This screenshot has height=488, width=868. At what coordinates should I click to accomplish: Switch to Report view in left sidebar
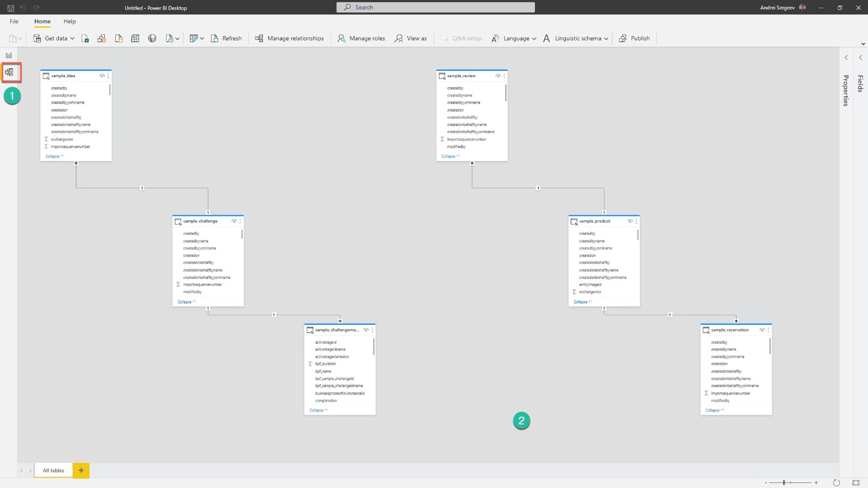[x=9, y=55]
